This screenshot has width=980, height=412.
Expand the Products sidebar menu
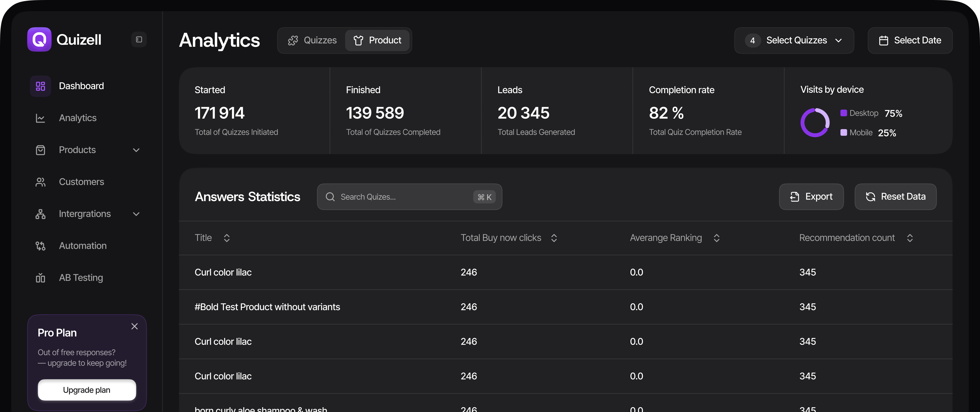pos(136,150)
